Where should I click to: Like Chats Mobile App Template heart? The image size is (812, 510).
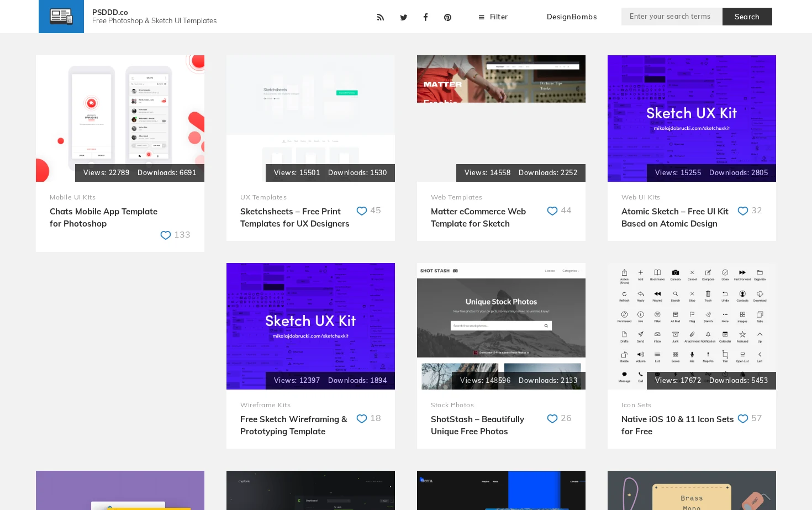coord(165,235)
